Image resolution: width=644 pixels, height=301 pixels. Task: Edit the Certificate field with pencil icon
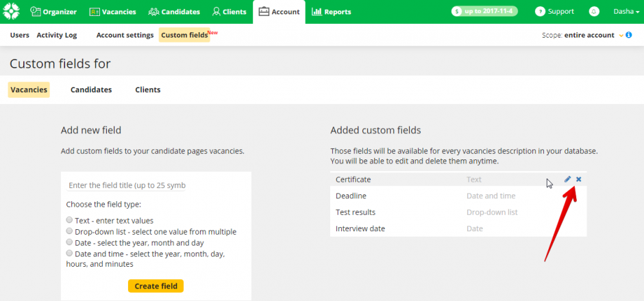pyautogui.click(x=567, y=179)
